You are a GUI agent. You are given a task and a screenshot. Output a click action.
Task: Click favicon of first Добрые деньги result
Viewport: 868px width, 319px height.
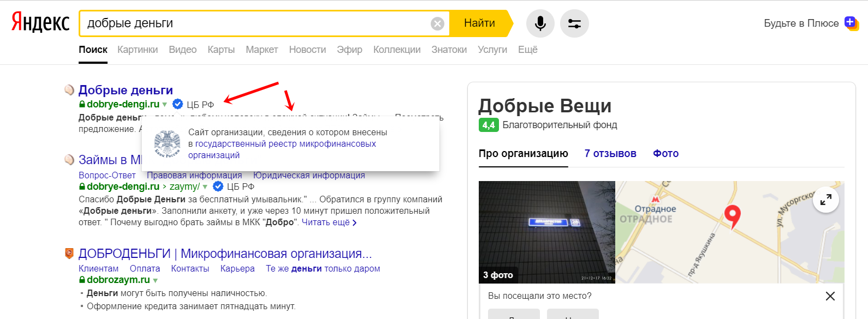pos(69,90)
